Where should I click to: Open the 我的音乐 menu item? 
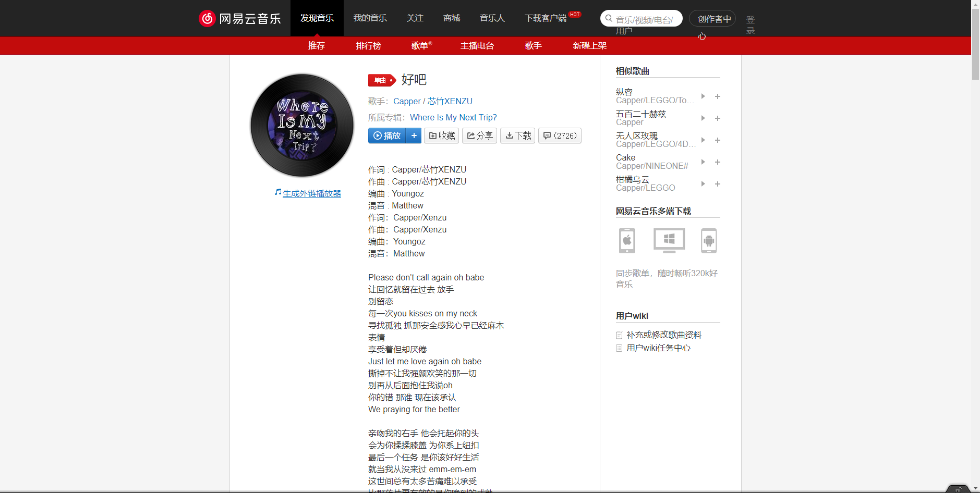[370, 18]
